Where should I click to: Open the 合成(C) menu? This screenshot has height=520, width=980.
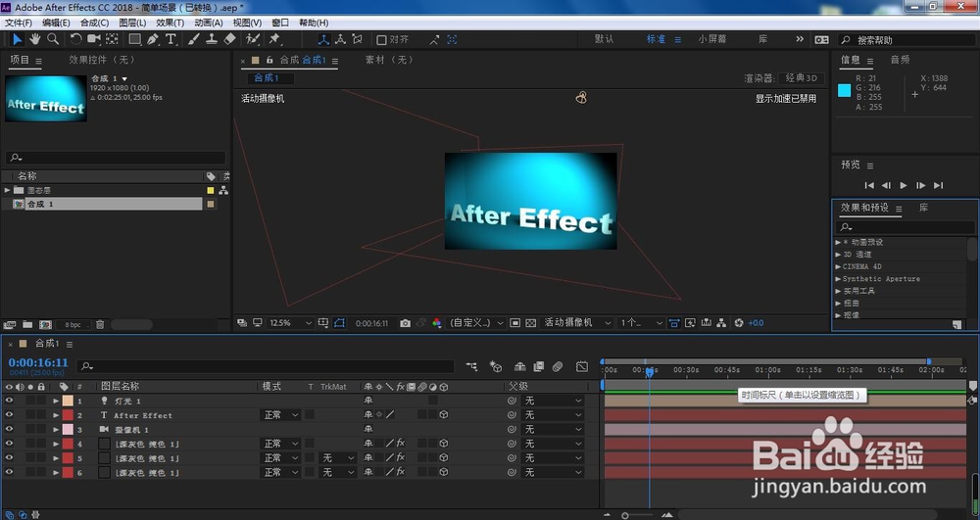94,23
